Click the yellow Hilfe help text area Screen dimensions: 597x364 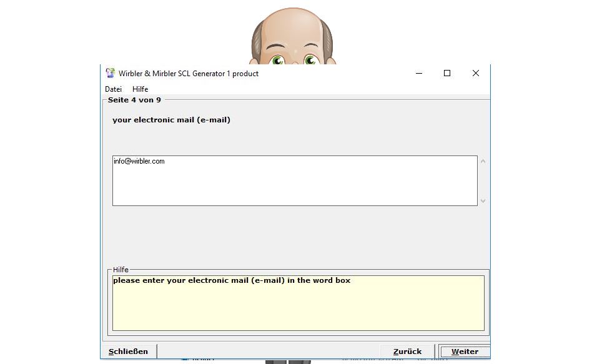tap(298, 309)
